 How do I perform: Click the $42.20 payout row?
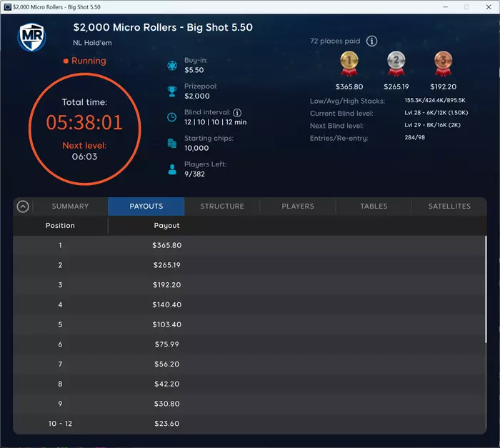[249, 384]
